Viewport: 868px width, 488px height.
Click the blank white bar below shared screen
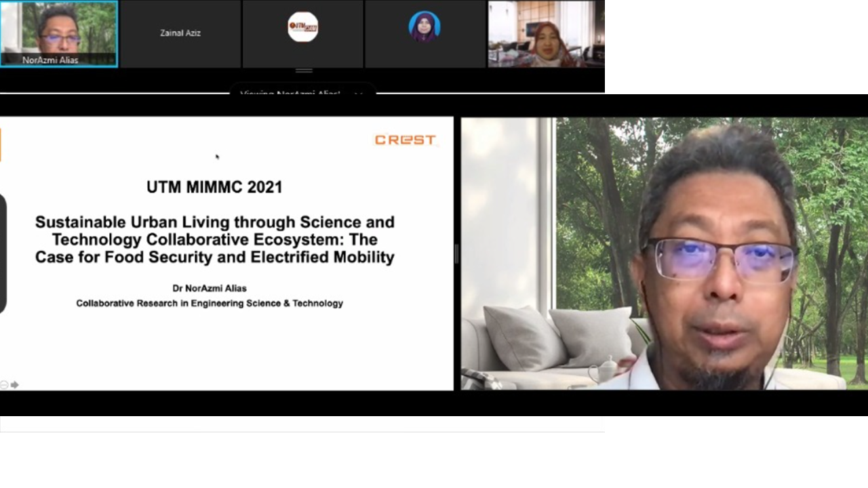(x=302, y=424)
